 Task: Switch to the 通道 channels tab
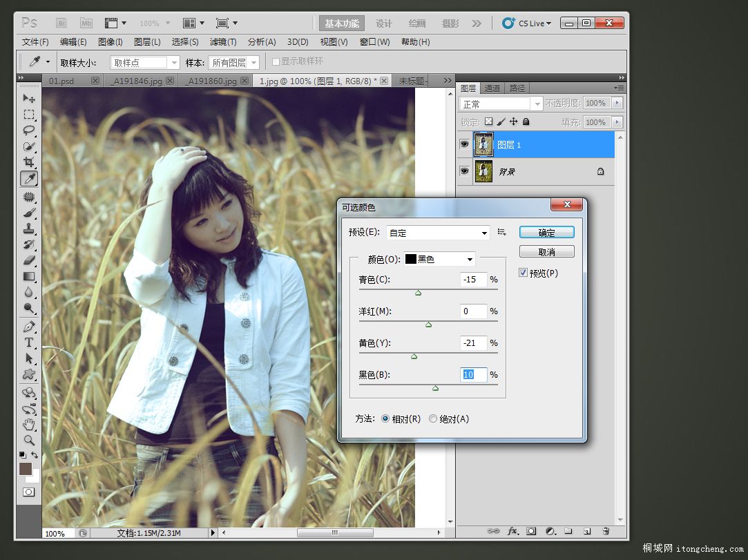click(x=492, y=88)
